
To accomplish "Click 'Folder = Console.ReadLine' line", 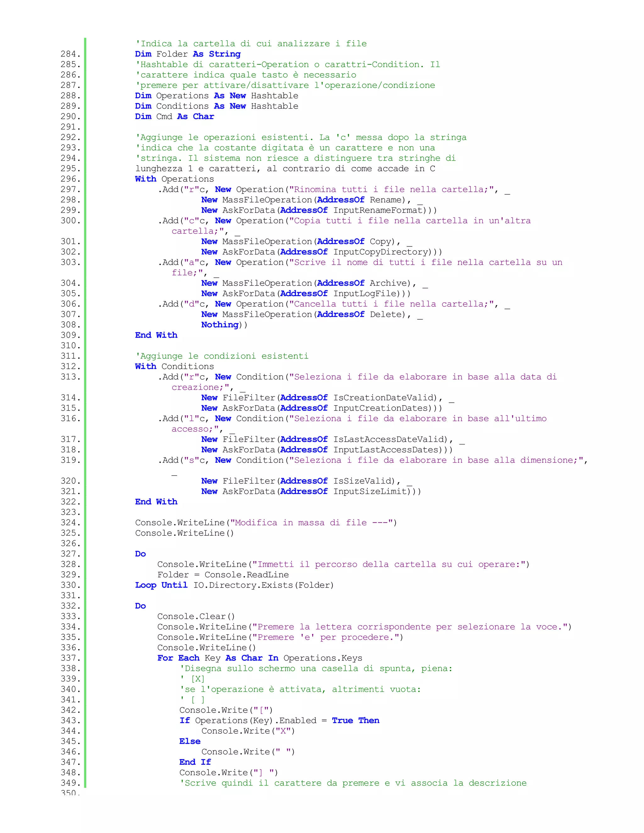I will coord(223,575).
